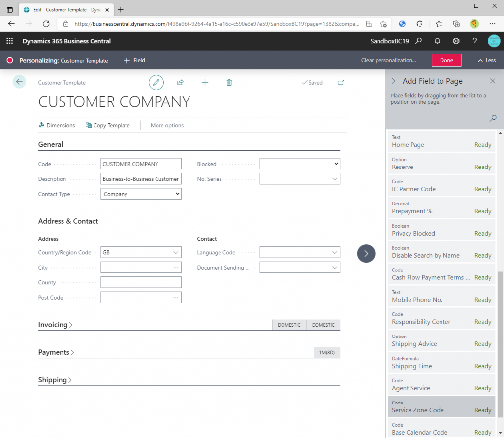Refresh the browser page

[x=46, y=24]
